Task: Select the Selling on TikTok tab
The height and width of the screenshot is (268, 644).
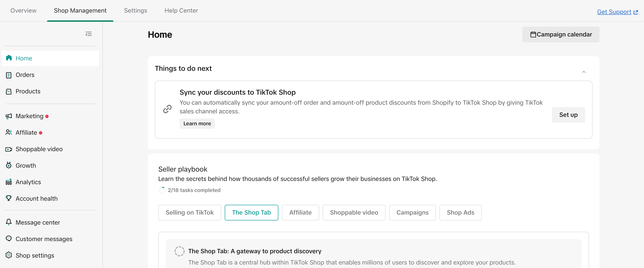Action: click(190, 212)
